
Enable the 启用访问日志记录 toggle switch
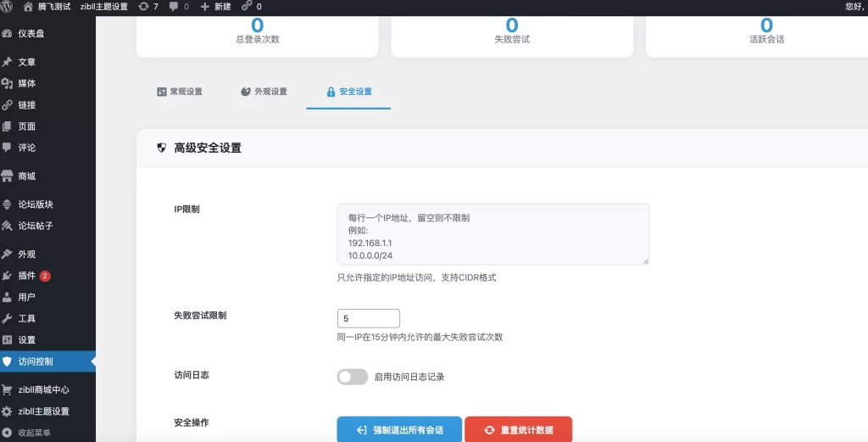coord(352,377)
